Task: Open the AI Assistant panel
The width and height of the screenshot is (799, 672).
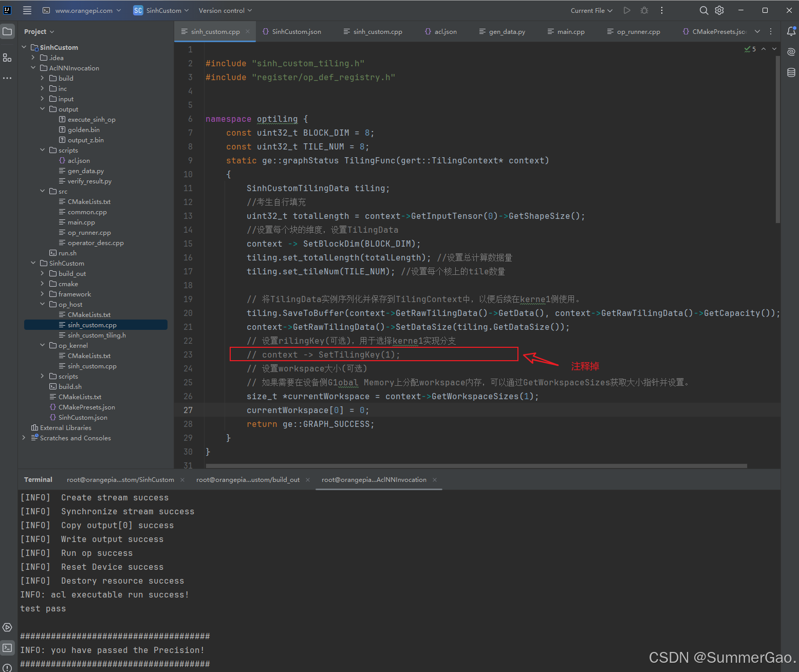Action: pos(791,52)
